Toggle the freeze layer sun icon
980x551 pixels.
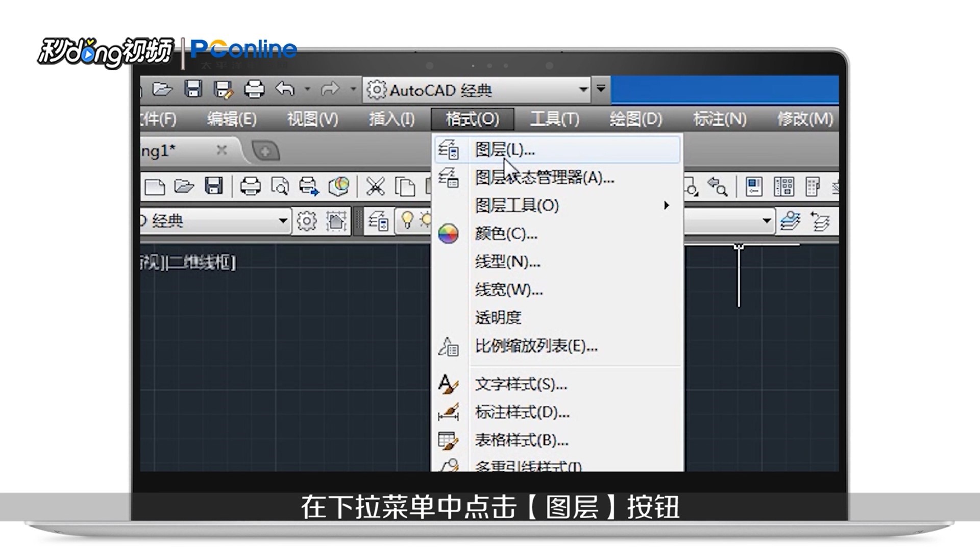(x=428, y=220)
